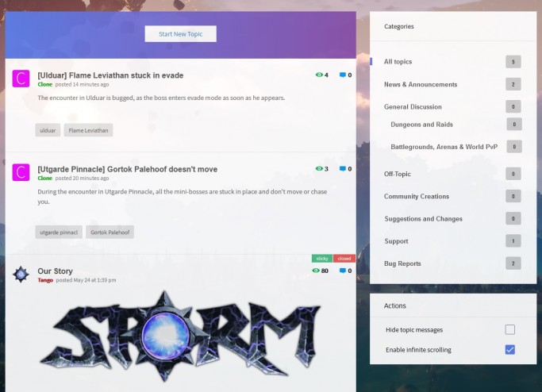Open the Bug Reports category

point(402,263)
